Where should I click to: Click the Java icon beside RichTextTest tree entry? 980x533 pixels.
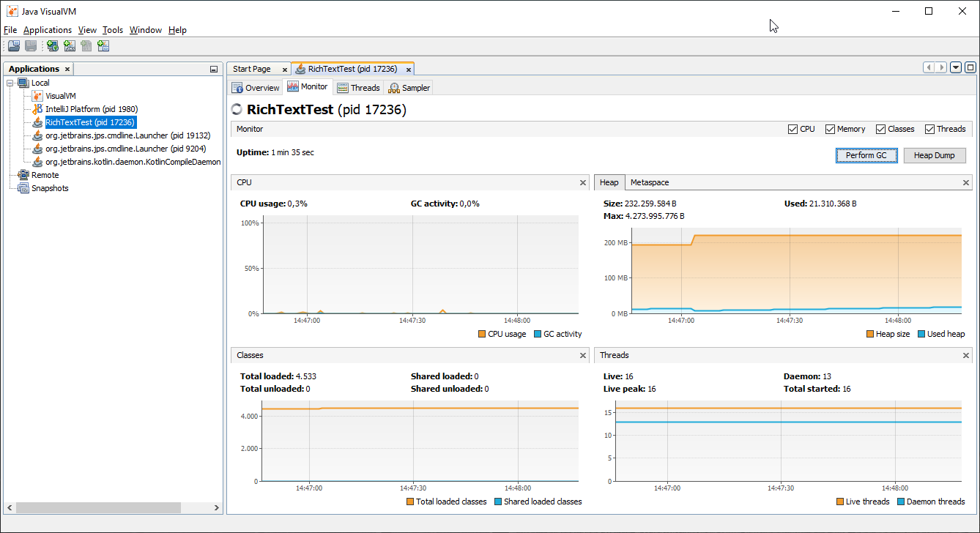pyautogui.click(x=37, y=122)
